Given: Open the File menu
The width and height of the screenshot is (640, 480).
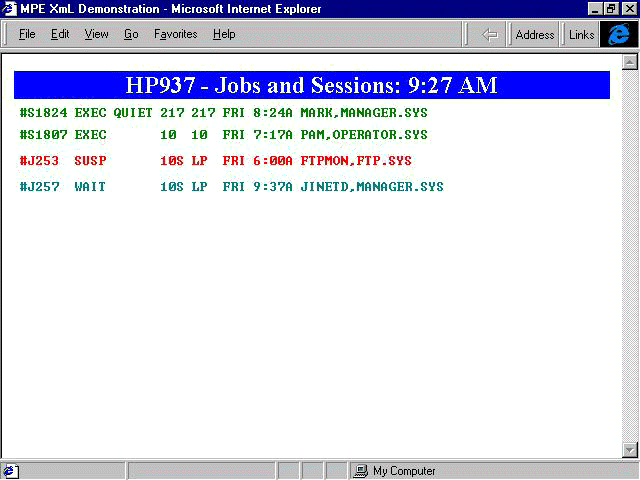Looking at the screenshot, I should [27, 34].
